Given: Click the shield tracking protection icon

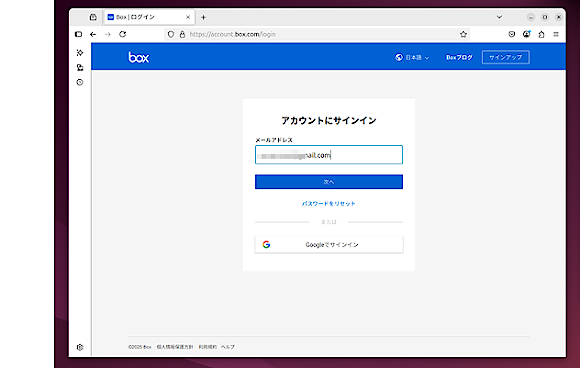Looking at the screenshot, I should click(x=171, y=34).
